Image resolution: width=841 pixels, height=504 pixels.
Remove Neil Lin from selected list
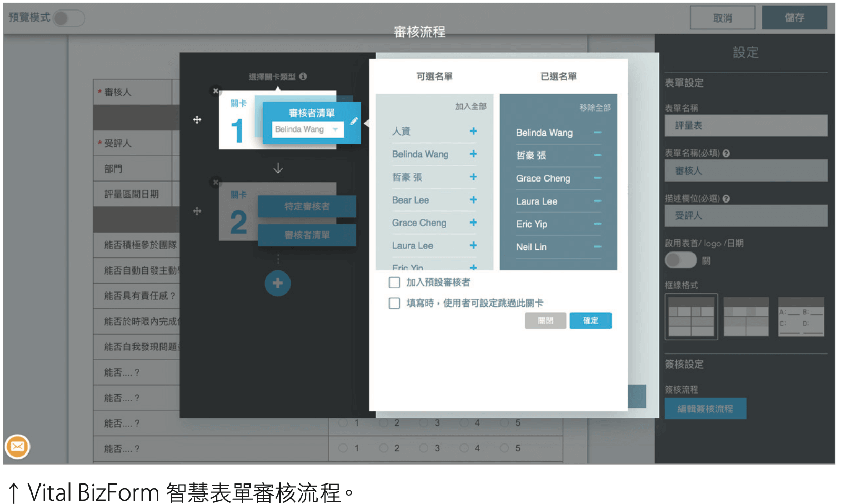click(597, 247)
